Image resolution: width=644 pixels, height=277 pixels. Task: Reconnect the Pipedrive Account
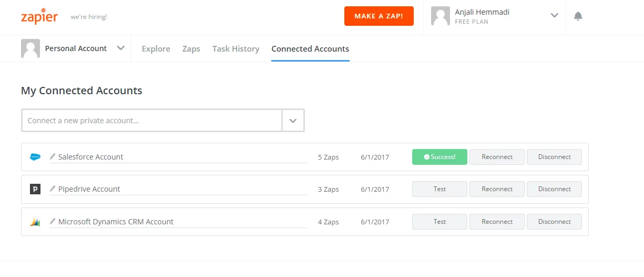[x=497, y=189]
